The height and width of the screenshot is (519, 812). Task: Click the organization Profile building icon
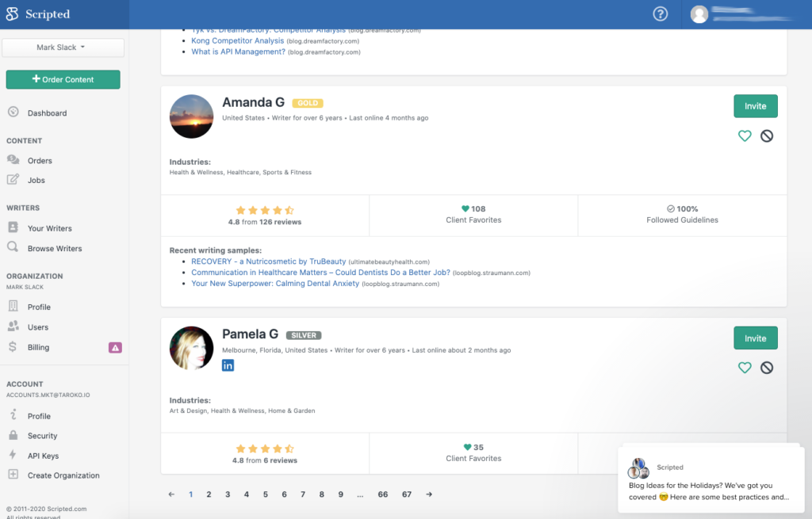(x=13, y=306)
